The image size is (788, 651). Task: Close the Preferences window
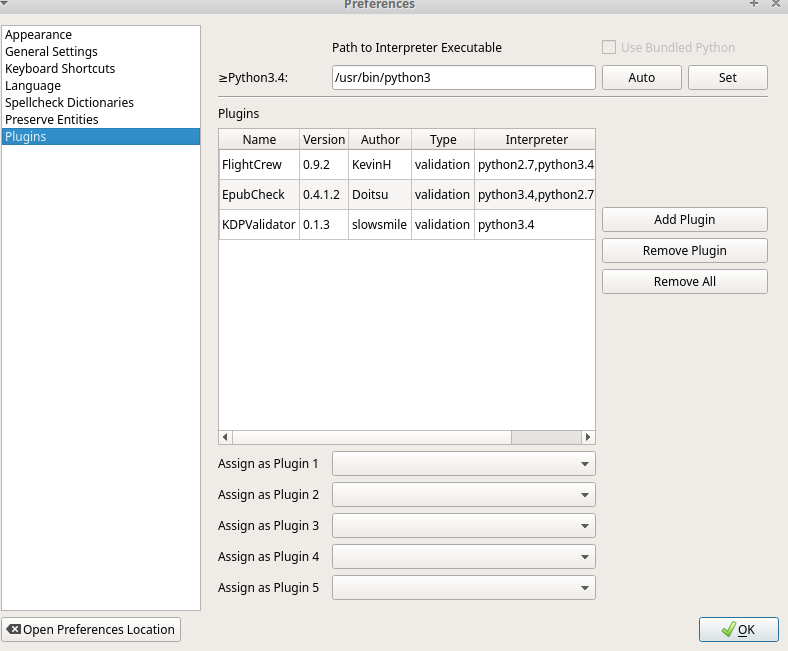click(775, 4)
